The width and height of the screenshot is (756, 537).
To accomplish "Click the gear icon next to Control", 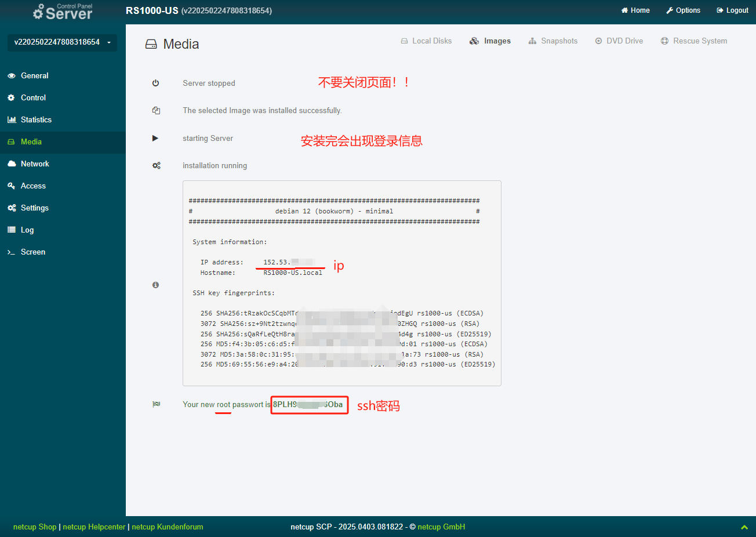I will click(11, 98).
